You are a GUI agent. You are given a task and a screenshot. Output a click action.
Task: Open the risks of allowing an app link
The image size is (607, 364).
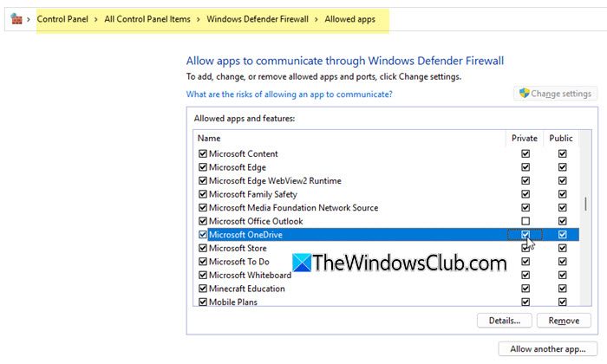[x=289, y=94]
